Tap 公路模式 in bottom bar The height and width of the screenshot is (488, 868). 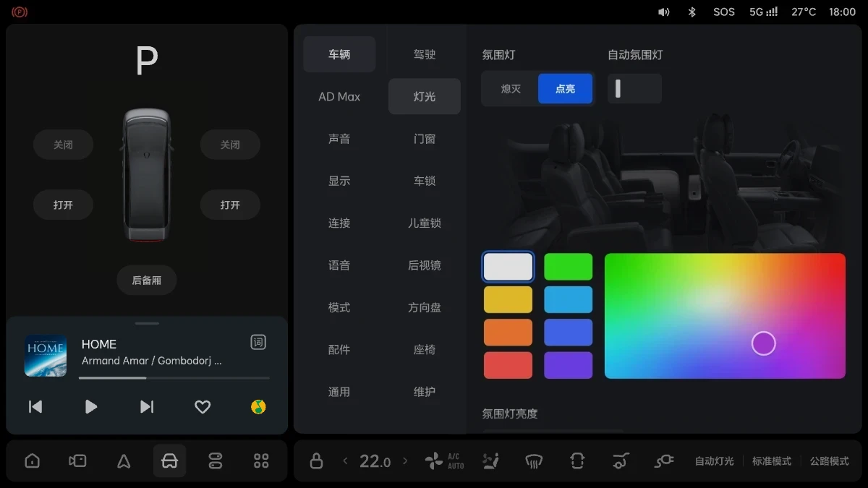click(830, 461)
